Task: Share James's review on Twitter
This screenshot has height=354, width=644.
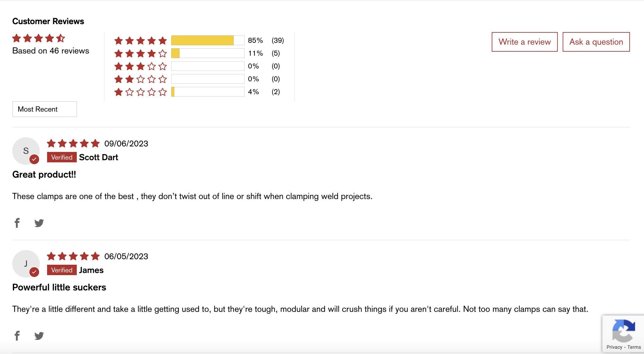Action: (39, 336)
